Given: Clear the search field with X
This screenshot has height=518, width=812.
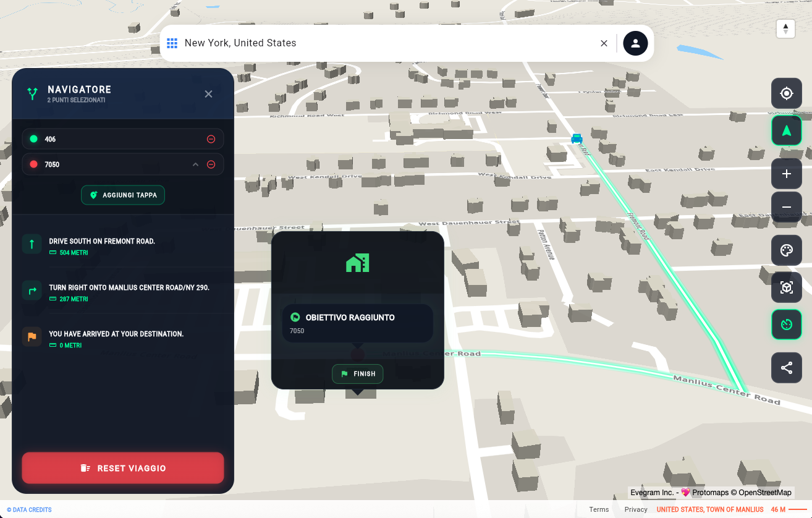Looking at the screenshot, I should (x=604, y=43).
